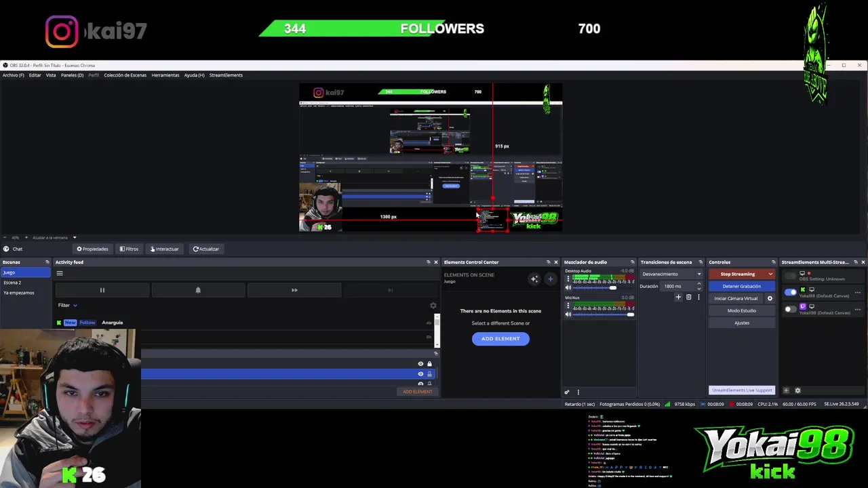The width and height of the screenshot is (868, 488).
Task: Pop out the Activity feed dock
Action: point(428,262)
